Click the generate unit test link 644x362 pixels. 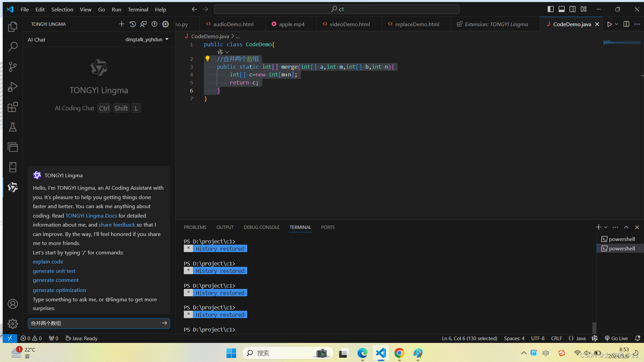(x=54, y=271)
